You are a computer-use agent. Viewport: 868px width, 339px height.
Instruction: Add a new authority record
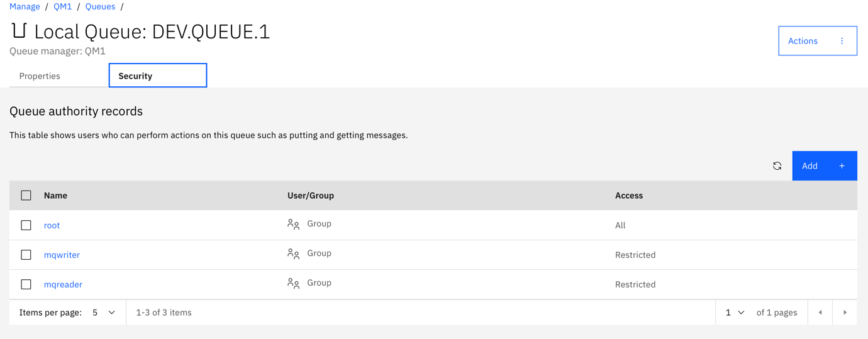click(825, 166)
